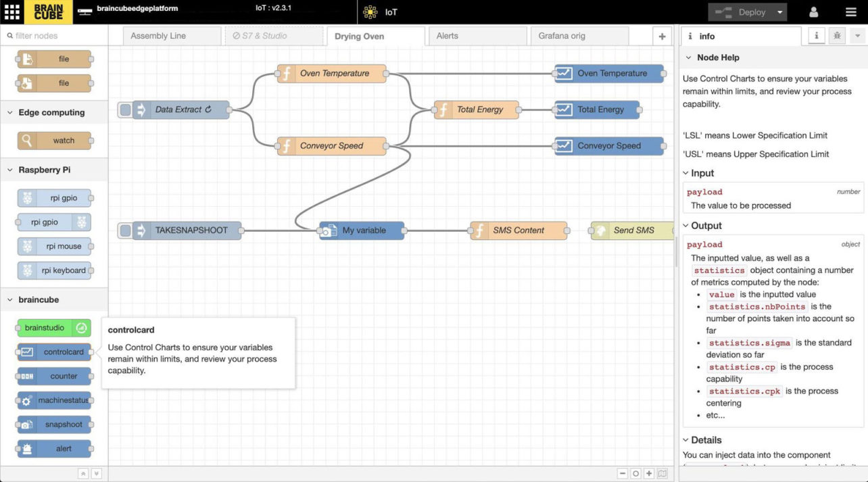Open the debug messages panel via bug icon
Screen dimensions: 868x482
(x=837, y=36)
